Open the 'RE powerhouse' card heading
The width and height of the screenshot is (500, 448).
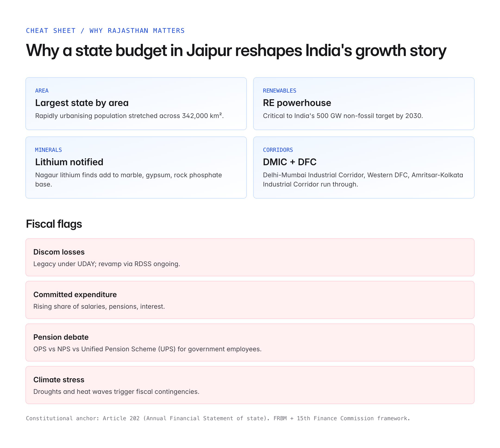point(297,103)
